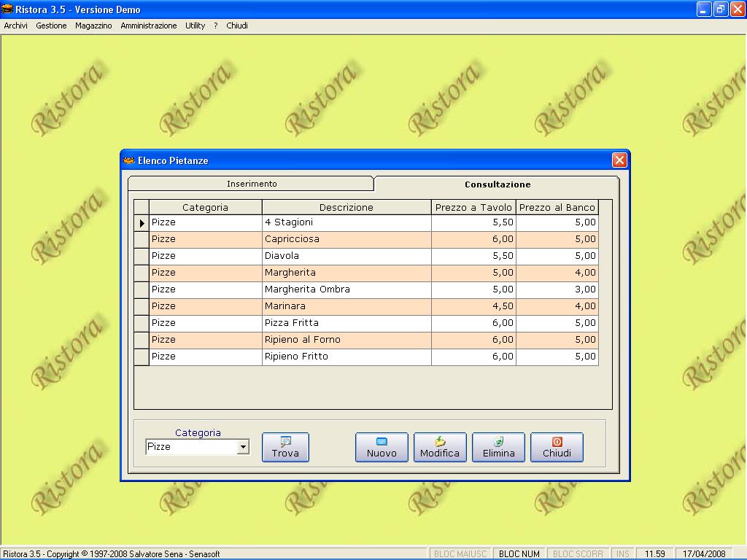Open the Utility menu
This screenshot has height=560, width=747.
click(195, 26)
